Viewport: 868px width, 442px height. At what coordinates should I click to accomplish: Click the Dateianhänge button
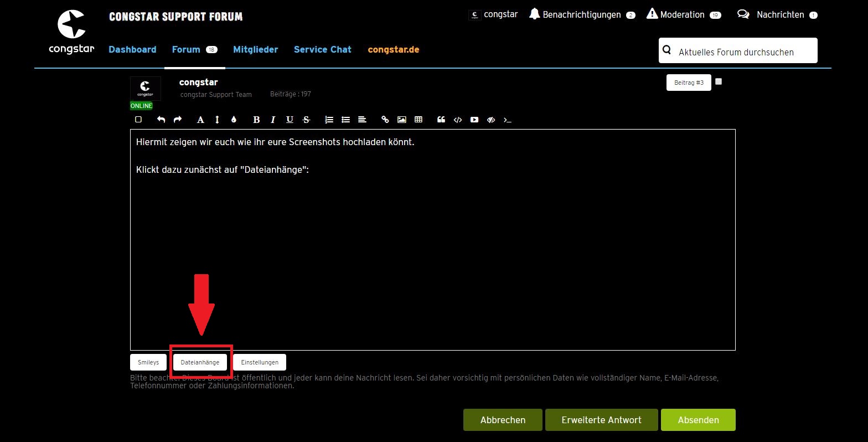pyautogui.click(x=200, y=362)
